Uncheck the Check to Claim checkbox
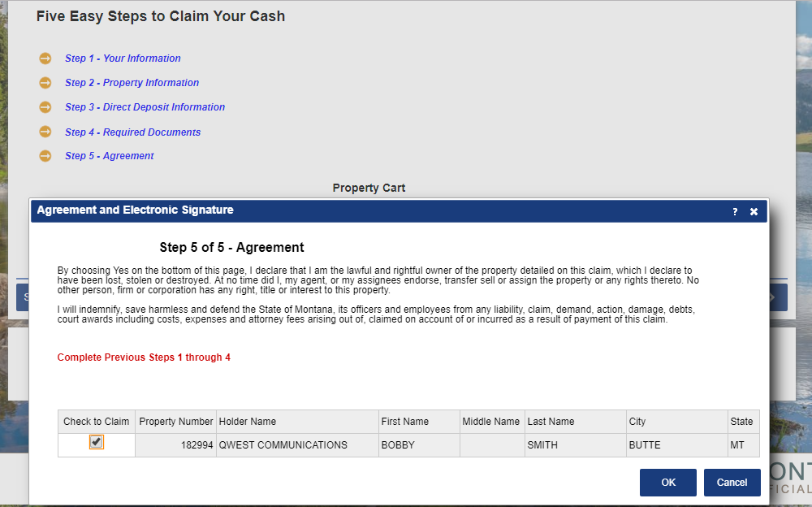Image resolution: width=812 pixels, height=507 pixels. pyautogui.click(x=95, y=441)
